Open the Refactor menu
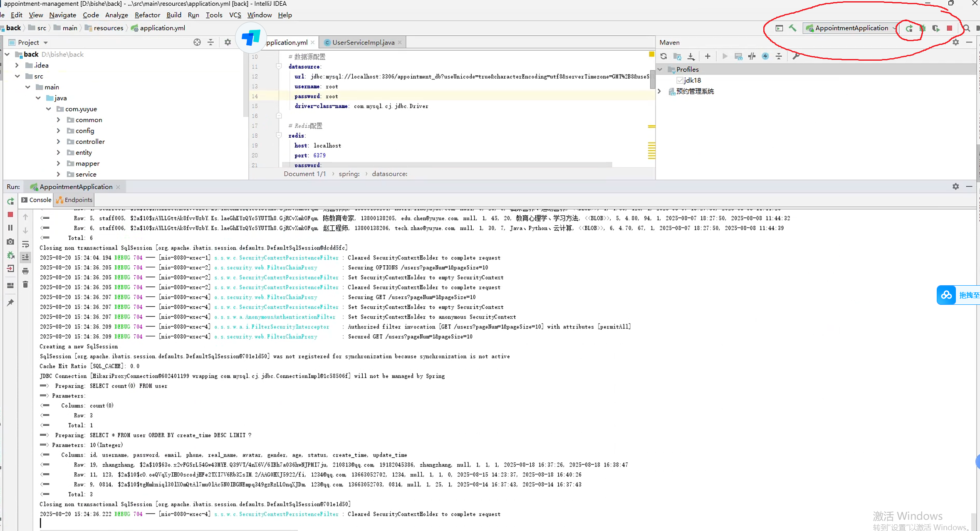Viewport: 980px width, 531px height. tap(147, 15)
